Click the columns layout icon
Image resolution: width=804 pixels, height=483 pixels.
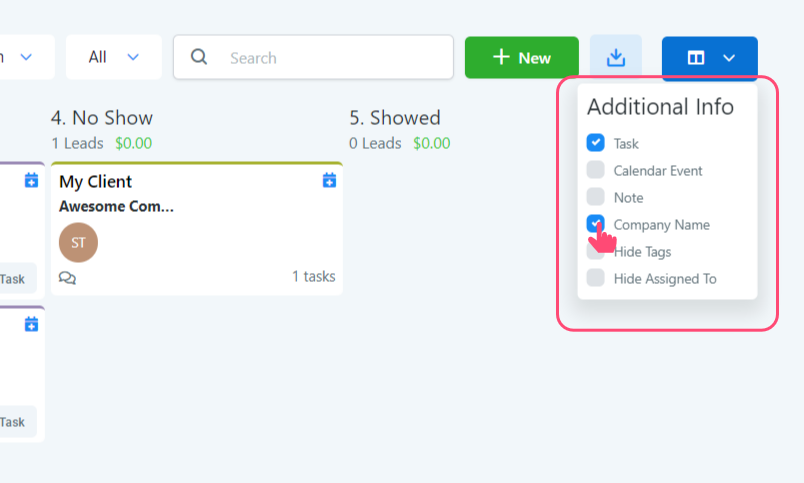tap(696, 58)
